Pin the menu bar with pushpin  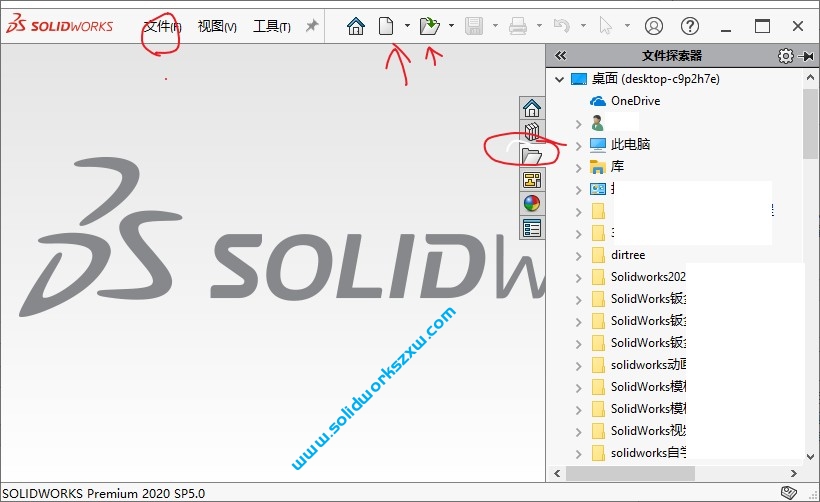point(312,26)
